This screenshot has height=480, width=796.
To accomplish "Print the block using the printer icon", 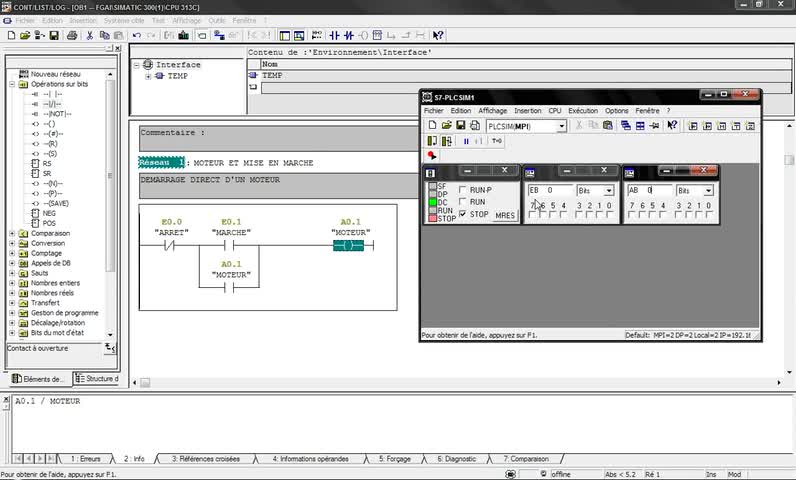I will [72, 35].
